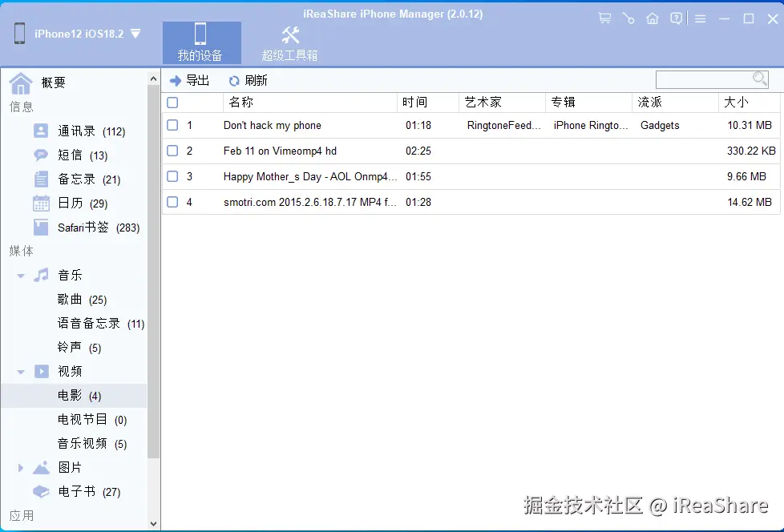Open 日历 (29) calendar list
Image resolution: width=784 pixels, height=532 pixels.
click(83, 203)
